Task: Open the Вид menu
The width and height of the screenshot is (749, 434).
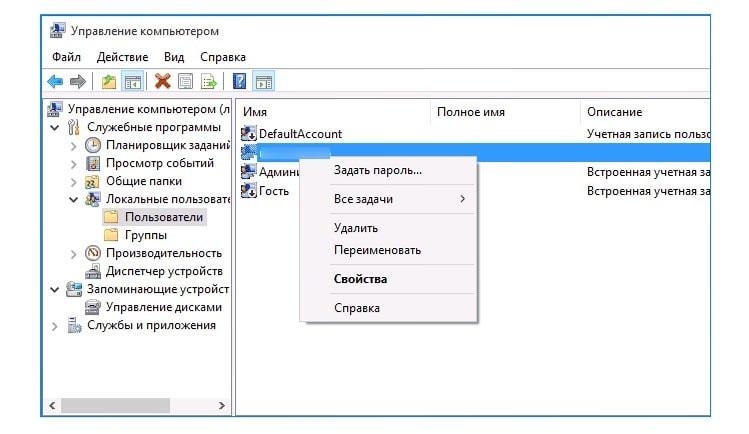Action: pos(174,57)
